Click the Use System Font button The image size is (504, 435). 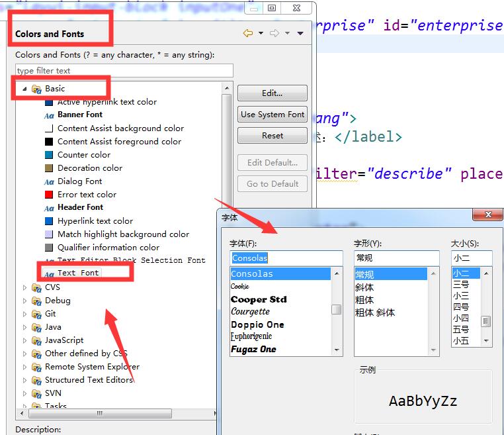click(273, 115)
